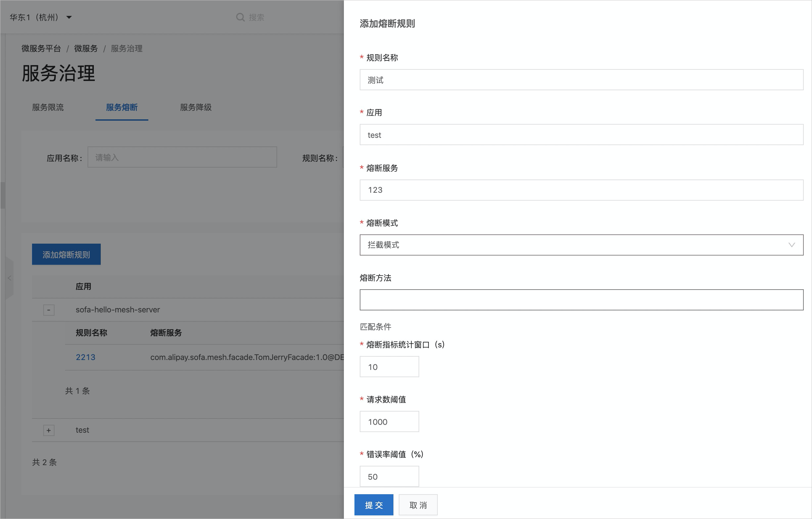Image resolution: width=812 pixels, height=519 pixels.
Task: Open rule 2213 link
Action: (86, 357)
